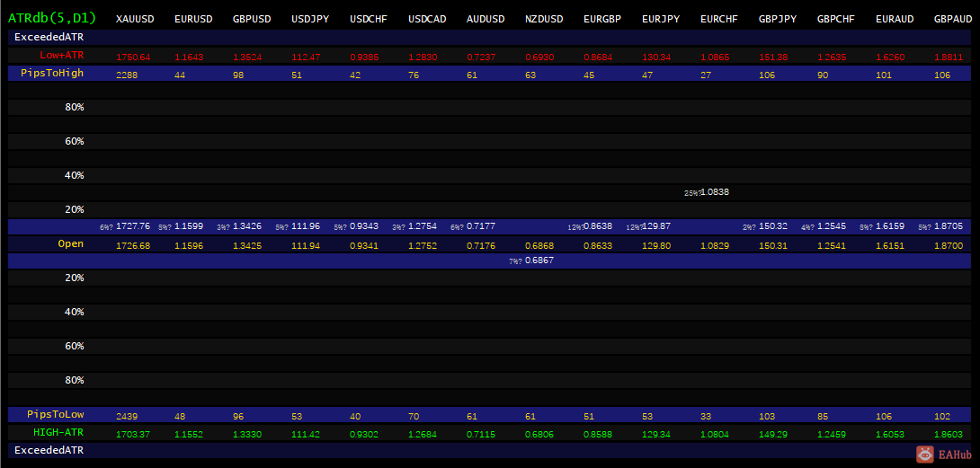Click USDCAD Open value 1.2752
This screenshot has width=980, height=468.
423,246
